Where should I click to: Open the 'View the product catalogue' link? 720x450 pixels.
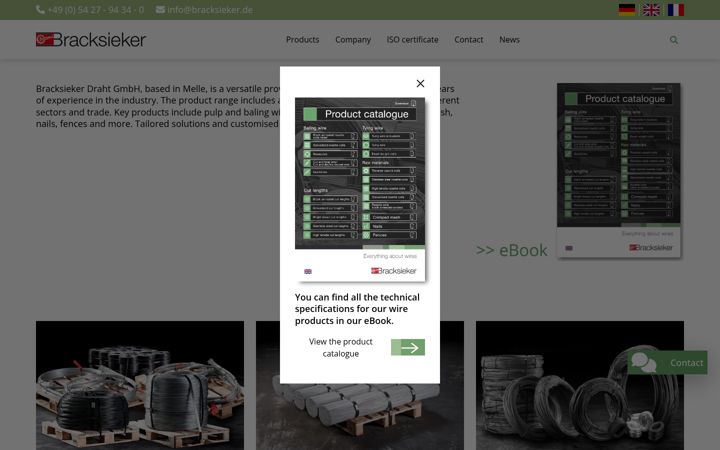(340, 348)
